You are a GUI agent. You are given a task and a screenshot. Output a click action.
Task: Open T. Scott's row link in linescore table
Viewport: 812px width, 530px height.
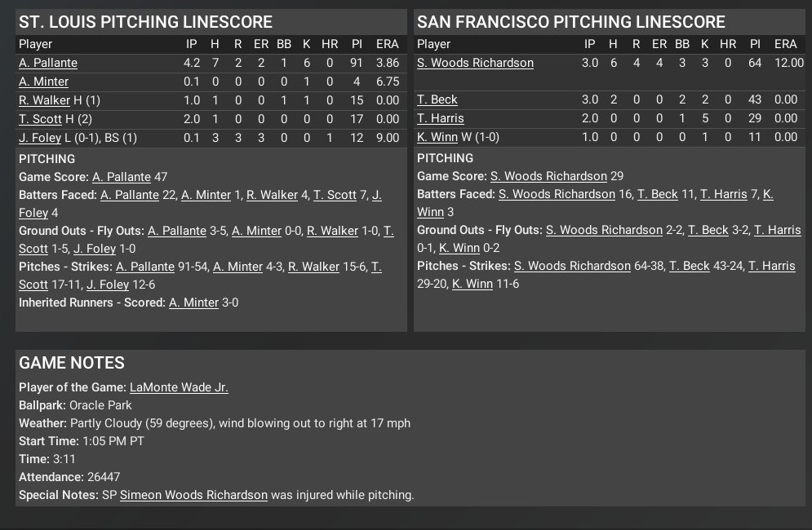coord(40,119)
